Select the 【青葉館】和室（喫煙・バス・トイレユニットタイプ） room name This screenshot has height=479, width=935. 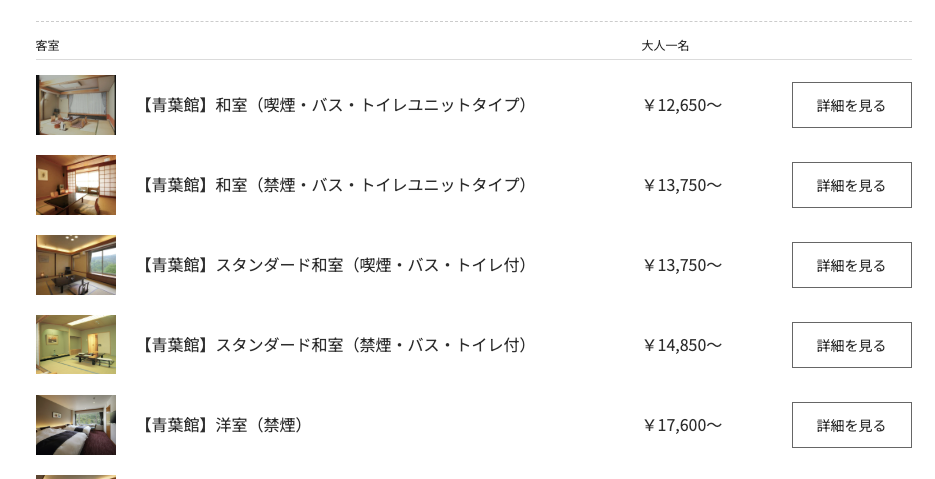point(333,105)
